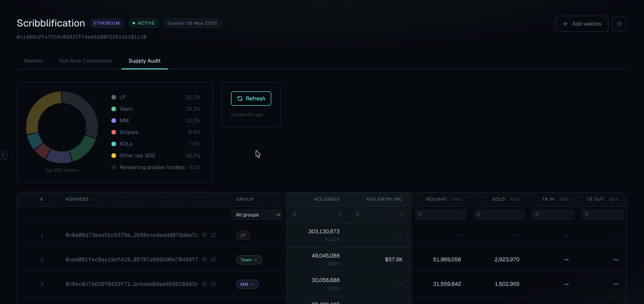This screenshot has height=304, width=644.
Task: Click address 0x0a06d73eea5bc6379e in row 1
Action: point(132,235)
